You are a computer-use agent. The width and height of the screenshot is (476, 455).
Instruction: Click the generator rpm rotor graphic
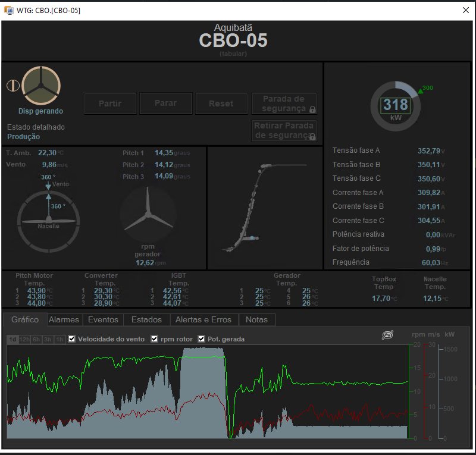point(148,214)
